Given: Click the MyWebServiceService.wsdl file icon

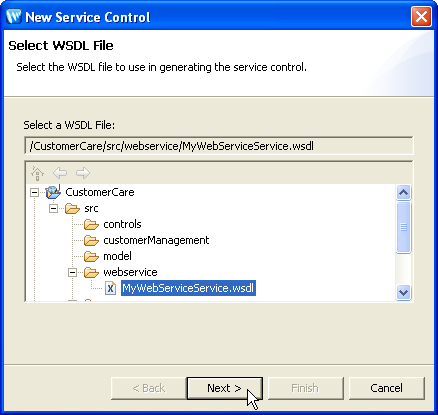Looking at the screenshot, I should tap(110, 288).
